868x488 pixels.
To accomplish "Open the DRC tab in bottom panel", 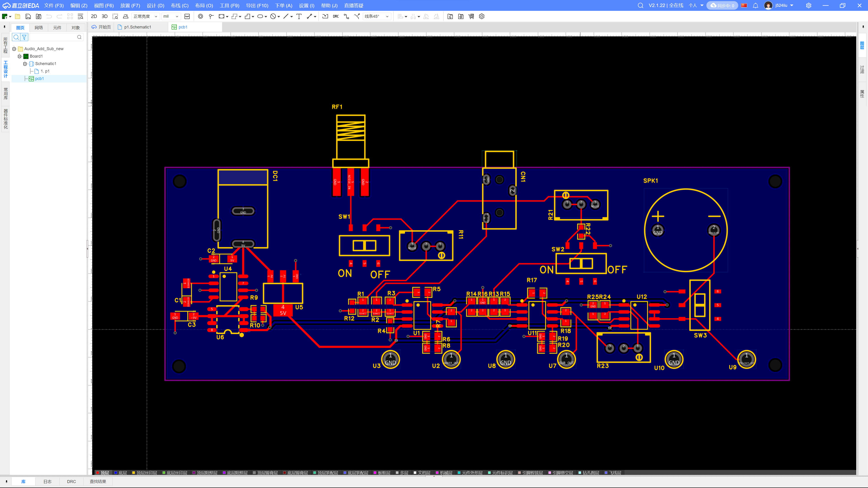I will click(71, 482).
